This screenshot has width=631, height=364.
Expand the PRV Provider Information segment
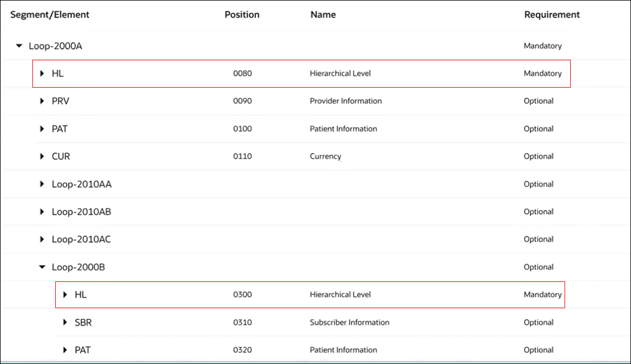[x=41, y=101]
